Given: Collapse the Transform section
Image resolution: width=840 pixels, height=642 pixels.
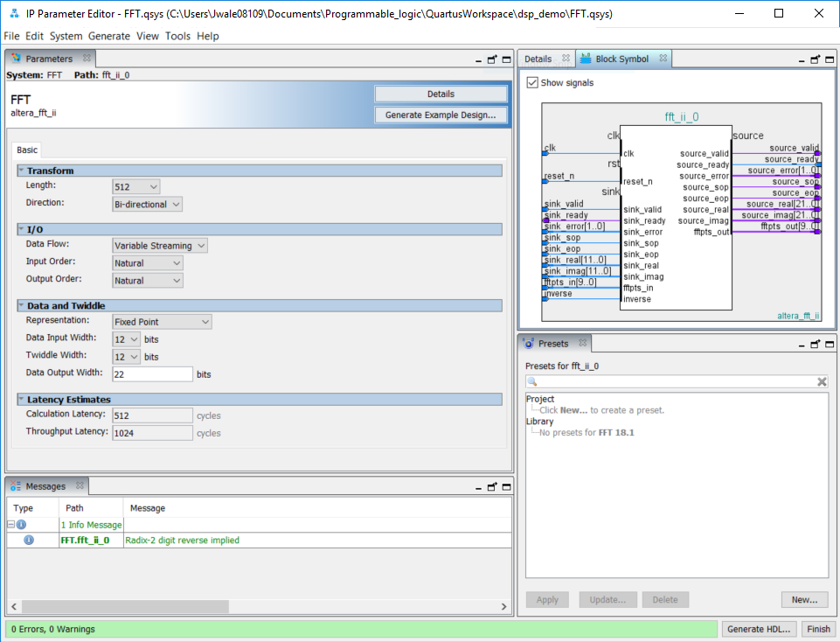Looking at the screenshot, I should 22,170.
